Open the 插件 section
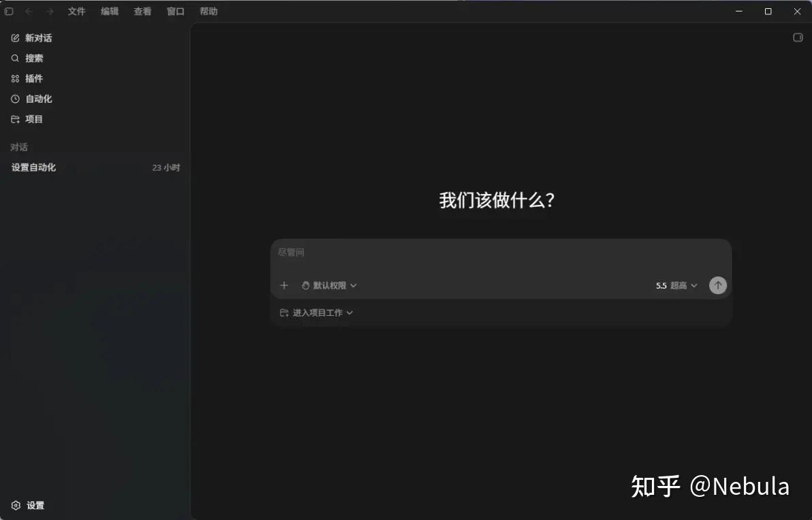 click(27, 79)
